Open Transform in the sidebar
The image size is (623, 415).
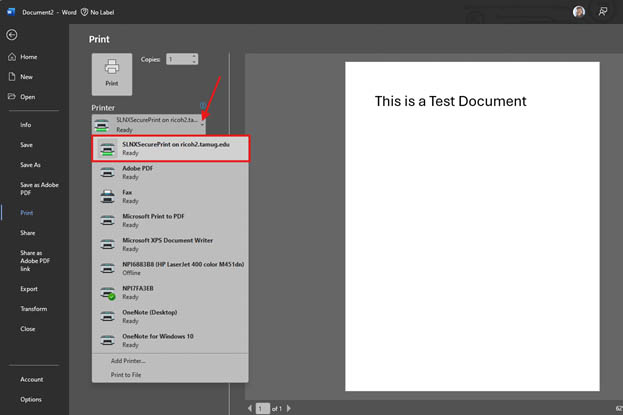(x=33, y=309)
